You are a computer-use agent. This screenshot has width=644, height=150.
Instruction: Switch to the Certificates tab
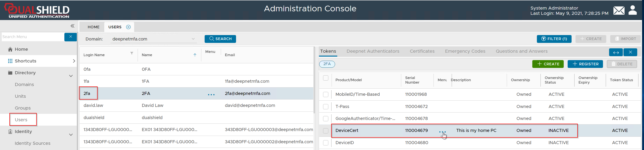click(x=422, y=51)
